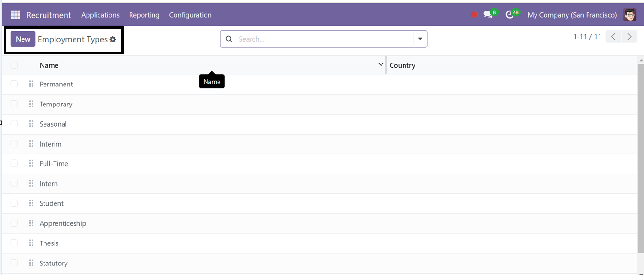Open the Student record
Image resolution: width=644 pixels, height=275 pixels.
point(52,203)
